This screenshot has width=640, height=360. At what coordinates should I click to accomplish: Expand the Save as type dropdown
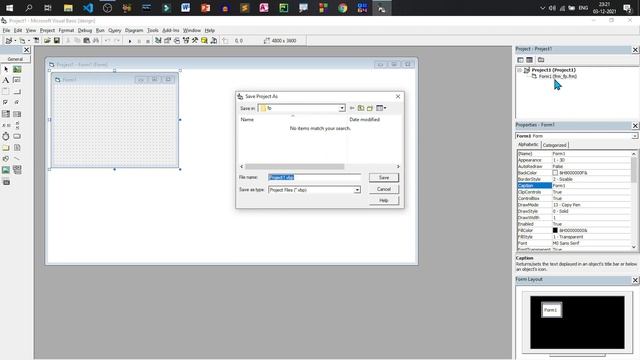pos(357,190)
